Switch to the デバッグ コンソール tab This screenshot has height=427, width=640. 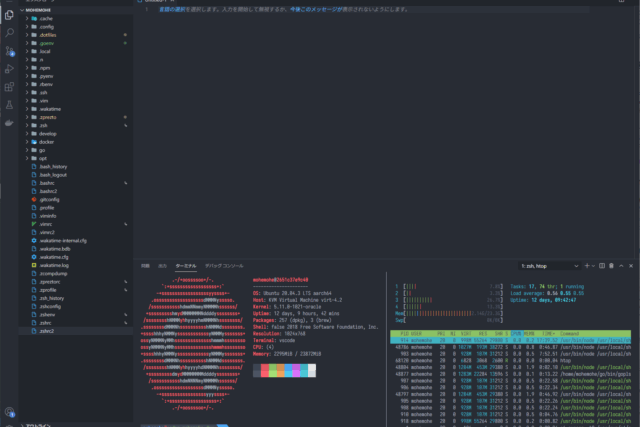click(224, 266)
